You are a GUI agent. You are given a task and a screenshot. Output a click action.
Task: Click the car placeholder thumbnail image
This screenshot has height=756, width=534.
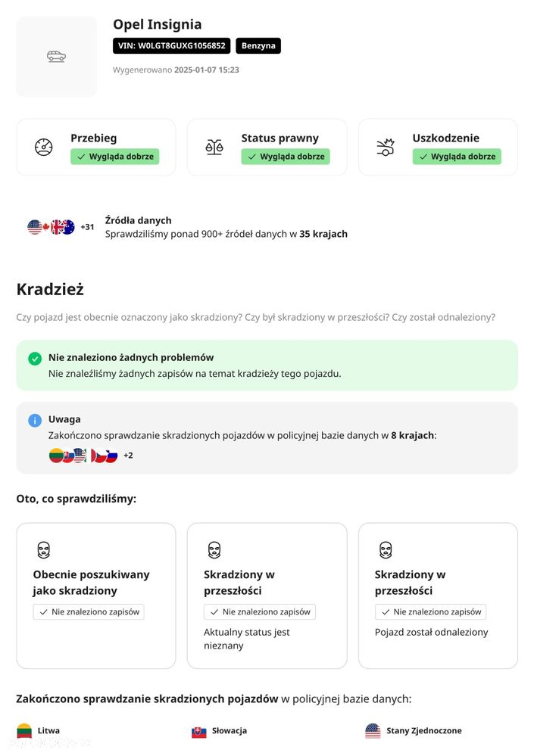tap(56, 56)
